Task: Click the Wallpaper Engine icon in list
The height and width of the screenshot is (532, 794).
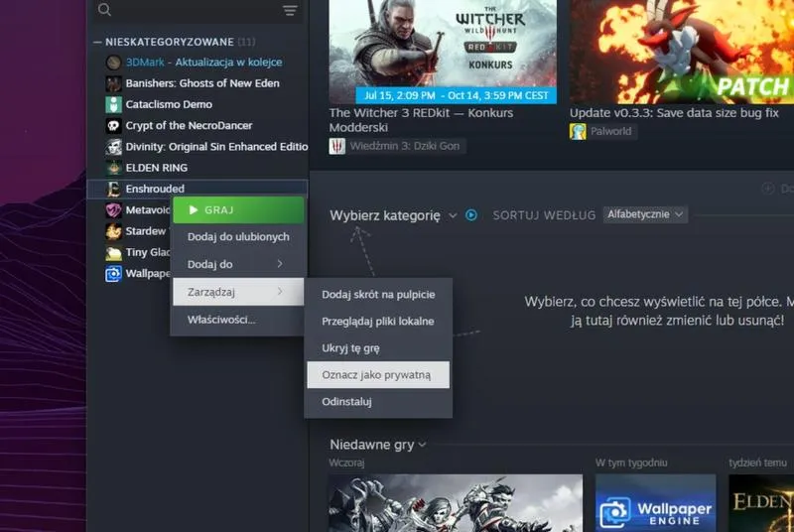Action: (x=113, y=274)
